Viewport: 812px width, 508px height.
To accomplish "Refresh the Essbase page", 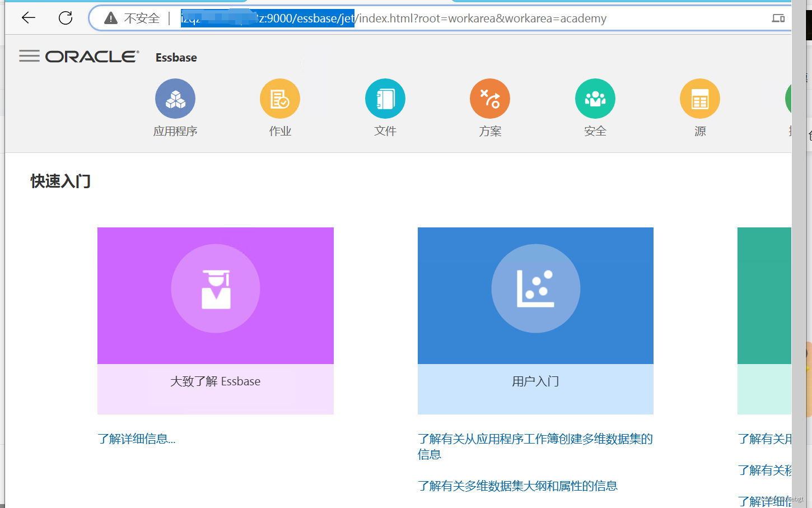I will pyautogui.click(x=66, y=17).
